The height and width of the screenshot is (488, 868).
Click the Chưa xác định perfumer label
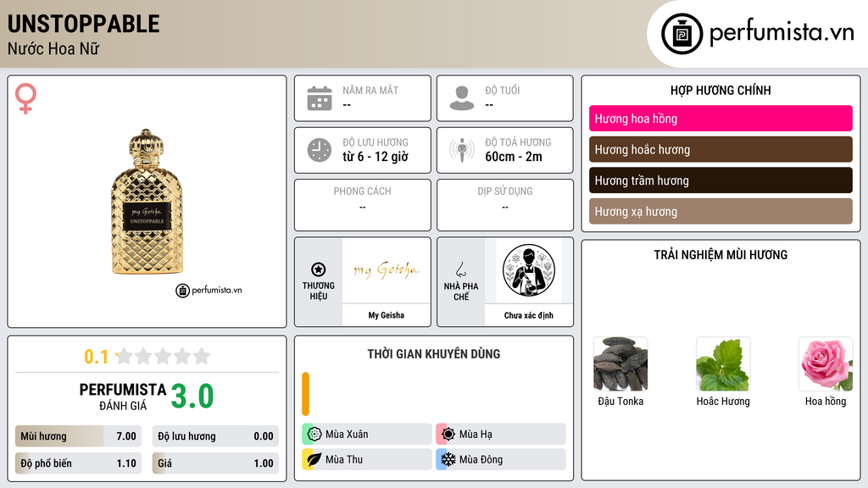pos(529,315)
